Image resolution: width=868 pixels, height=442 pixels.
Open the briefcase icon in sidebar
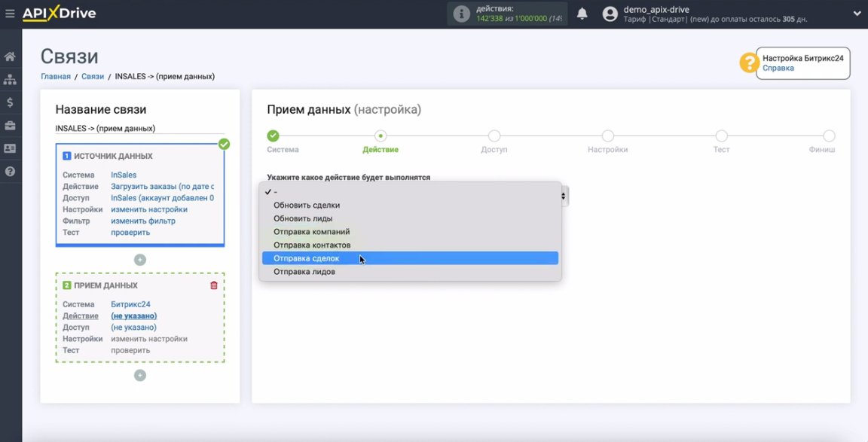click(10, 126)
